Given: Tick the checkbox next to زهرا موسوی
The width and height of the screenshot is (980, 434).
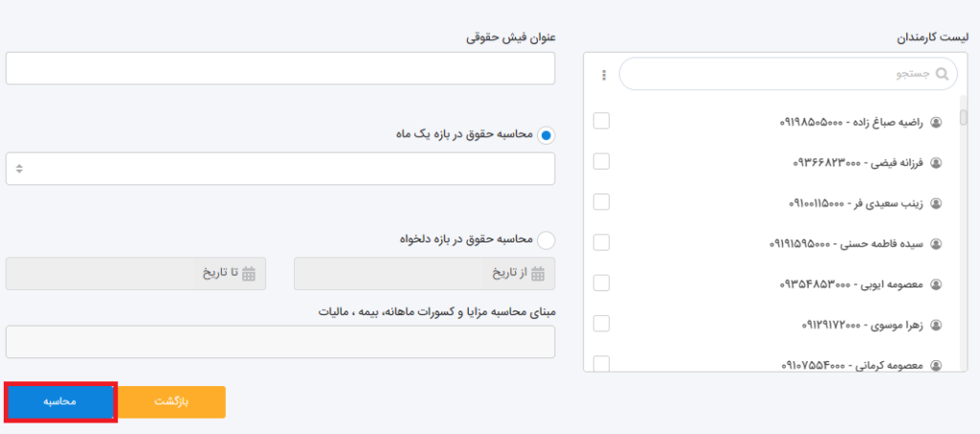Looking at the screenshot, I should point(601,323).
